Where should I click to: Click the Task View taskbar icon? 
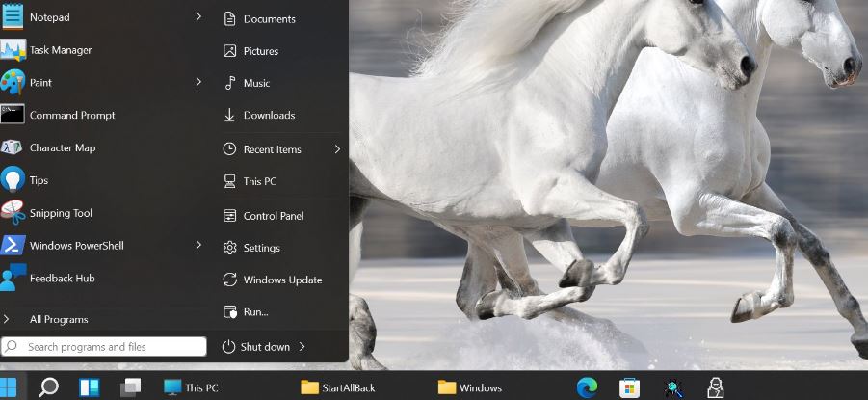pyautogui.click(x=130, y=387)
